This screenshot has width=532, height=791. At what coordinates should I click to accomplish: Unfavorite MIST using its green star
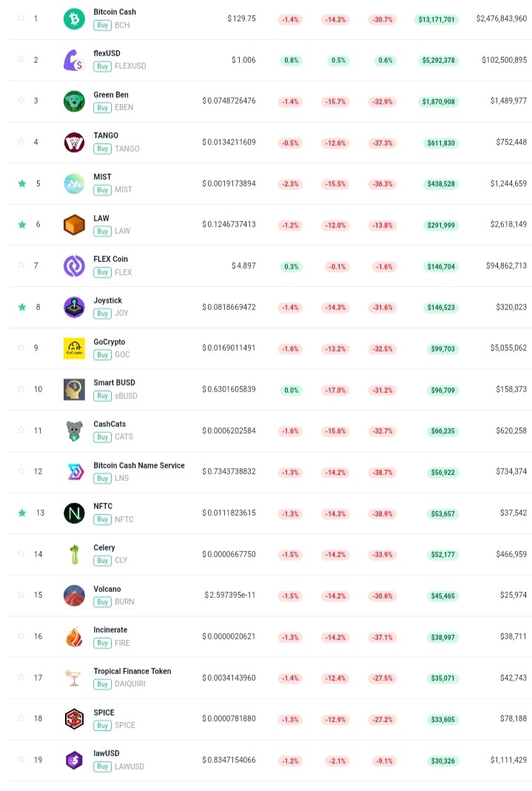pos(21,183)
